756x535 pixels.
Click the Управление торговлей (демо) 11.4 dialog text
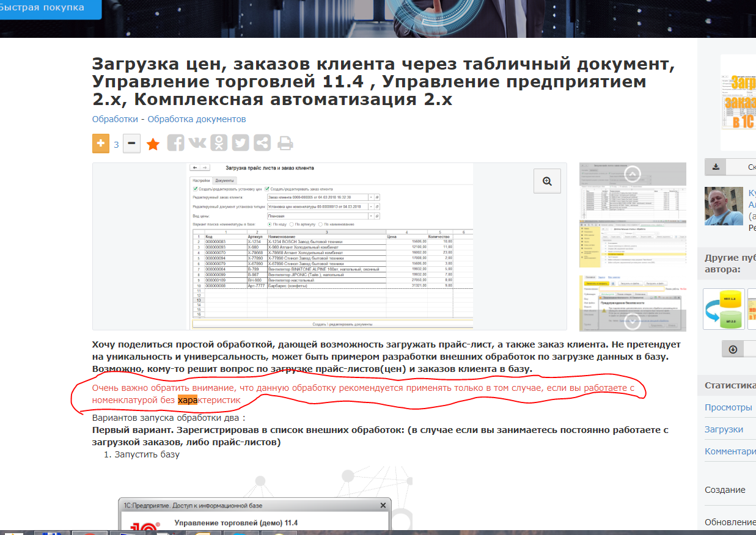[x=236, y=523]
